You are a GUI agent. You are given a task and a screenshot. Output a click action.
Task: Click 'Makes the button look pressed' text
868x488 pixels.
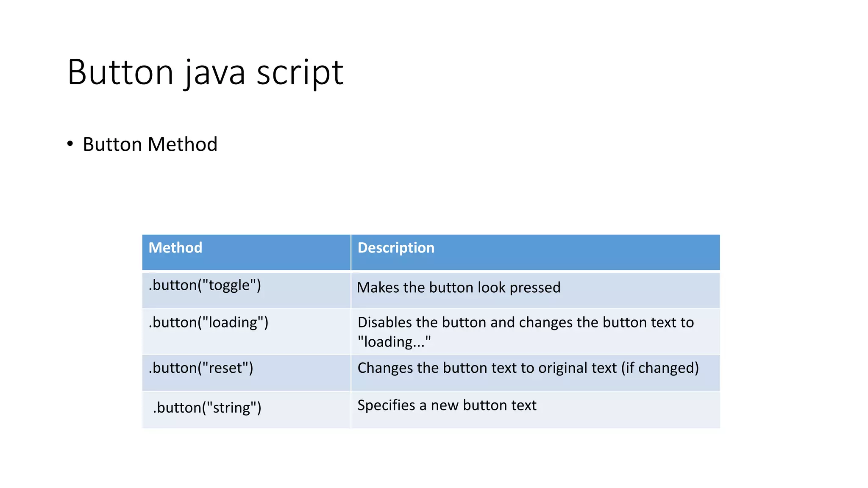(x=459, y=288)
